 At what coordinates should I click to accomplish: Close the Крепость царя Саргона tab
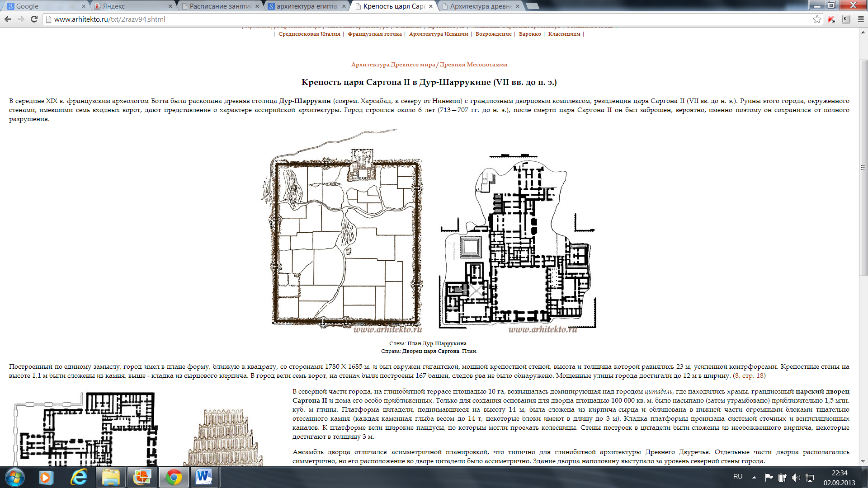[x=431, y=6]
